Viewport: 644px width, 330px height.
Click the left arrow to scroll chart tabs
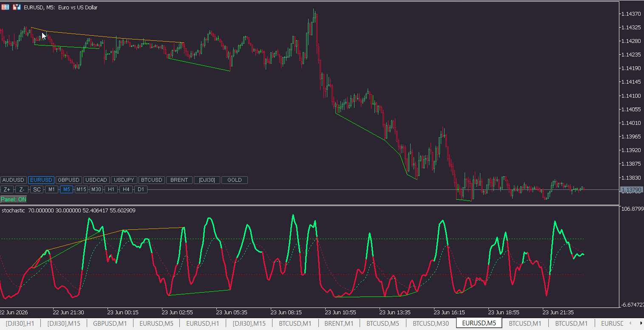point(630,324)
